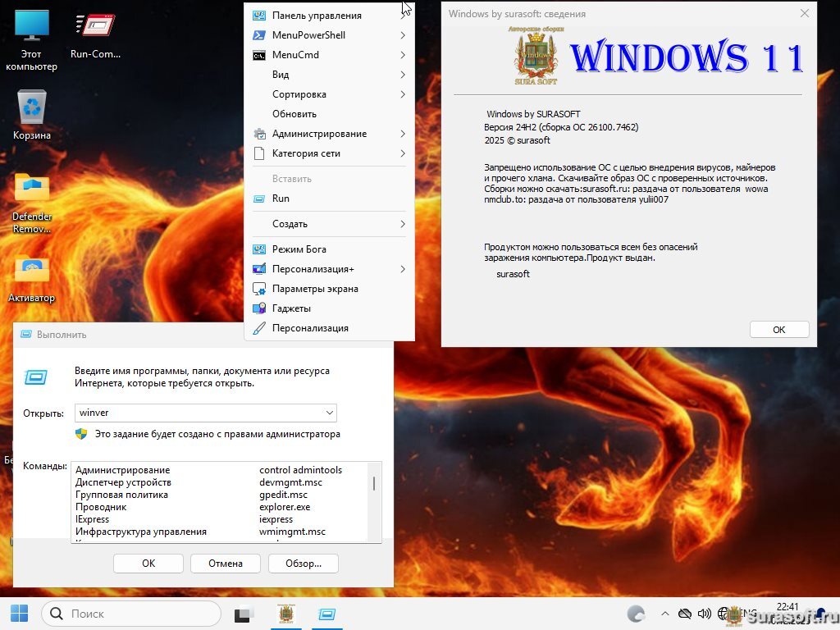The height and width of the screenshot is (630, 840).
Task: Click the Run icon in context menu
Action: click(258, 199)
